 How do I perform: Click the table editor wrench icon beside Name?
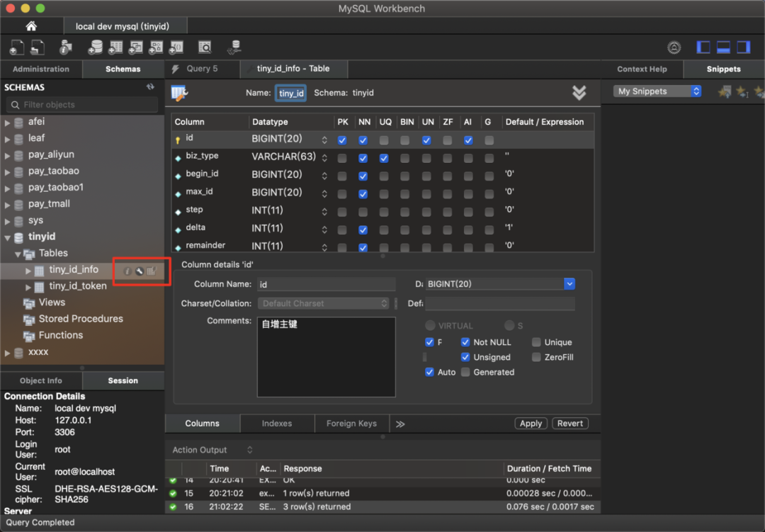179,93
